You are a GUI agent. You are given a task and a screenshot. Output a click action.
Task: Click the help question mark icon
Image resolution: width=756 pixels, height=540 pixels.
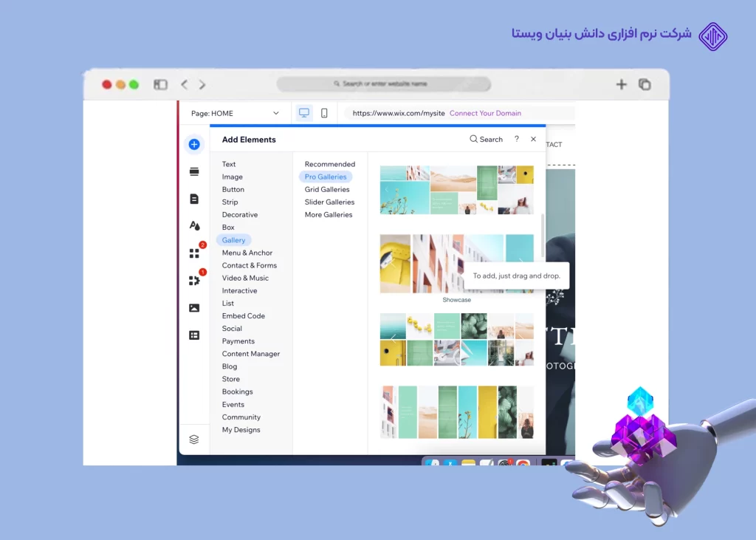coord(516,139)
